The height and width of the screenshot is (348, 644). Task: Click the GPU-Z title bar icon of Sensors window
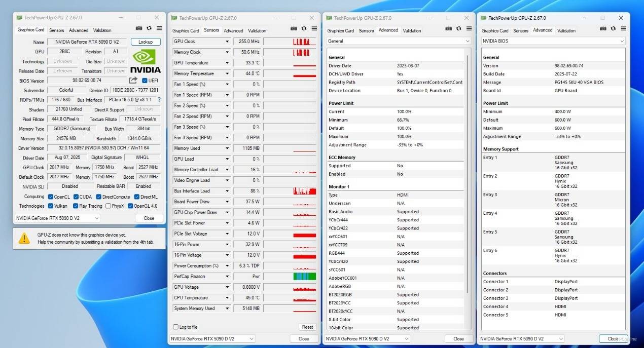tap(174, 18)
